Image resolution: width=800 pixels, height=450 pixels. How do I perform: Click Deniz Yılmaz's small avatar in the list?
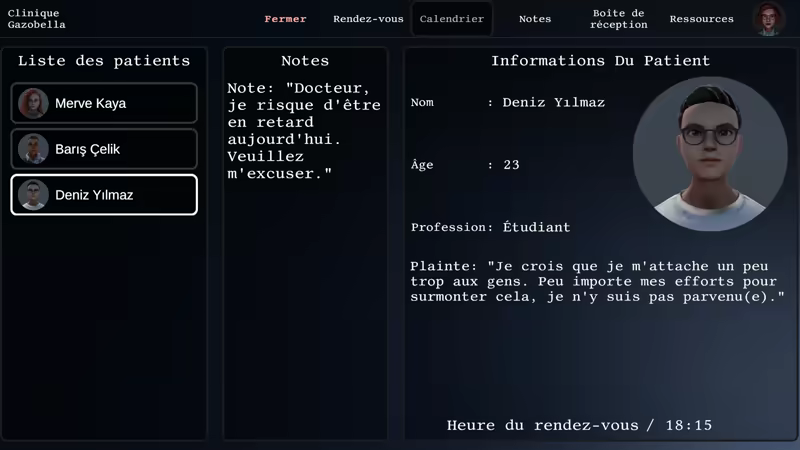tap(33, 195)
